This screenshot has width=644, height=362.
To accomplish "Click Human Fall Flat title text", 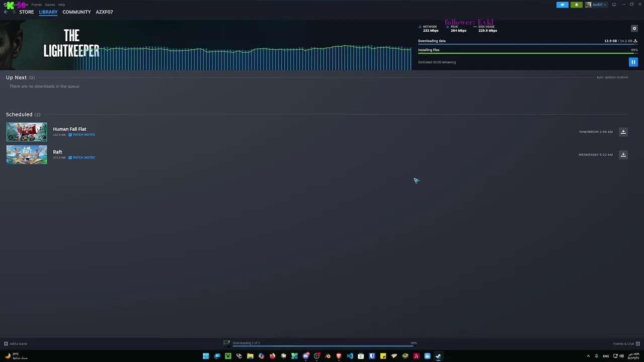I will [69, 129].
